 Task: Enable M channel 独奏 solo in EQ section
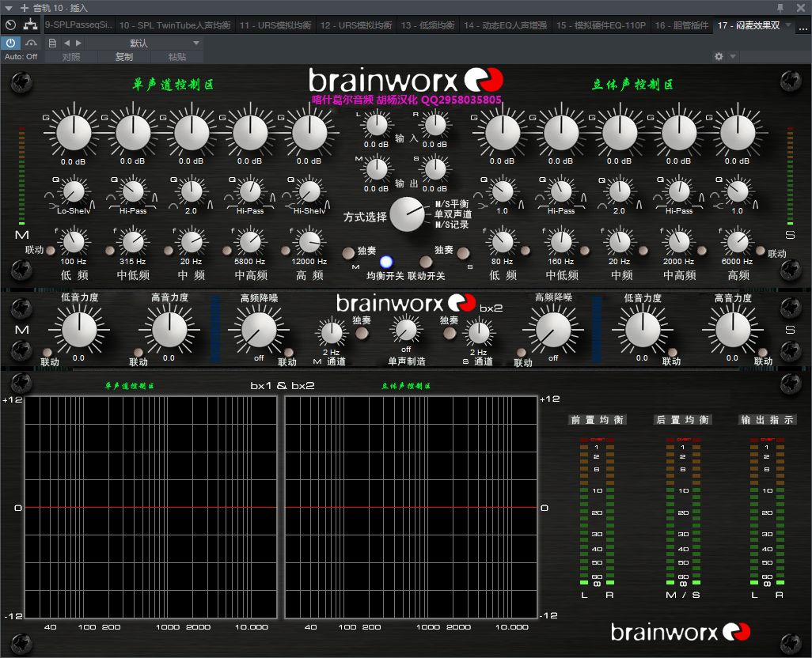point(347,254)
